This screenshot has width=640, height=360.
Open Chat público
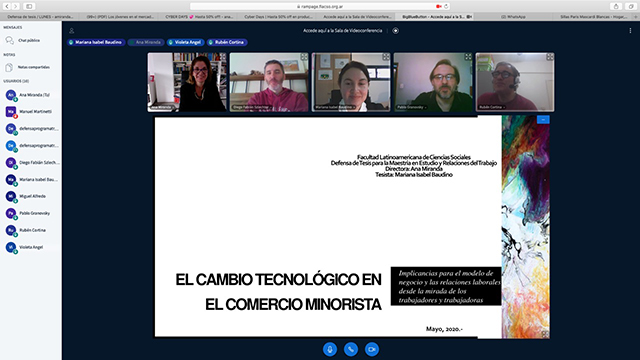coord(30,40)
